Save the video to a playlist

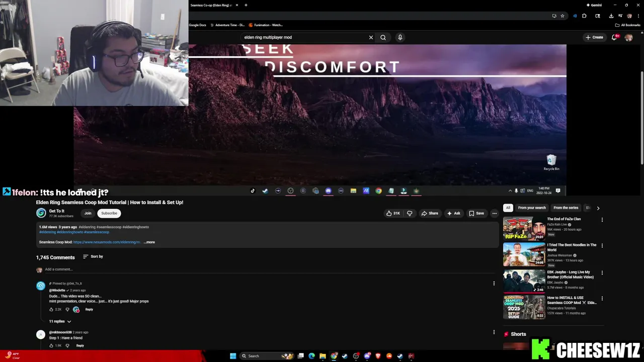[476, 213]
